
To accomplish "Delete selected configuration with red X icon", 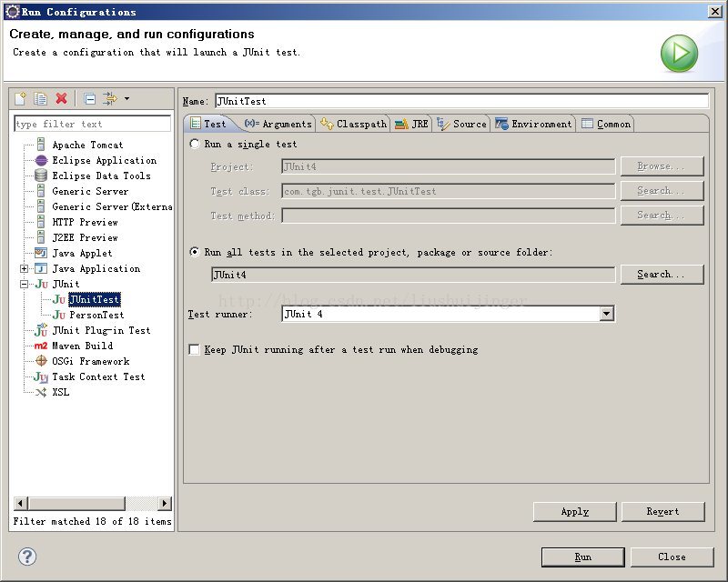I will (x=61, y=98).
